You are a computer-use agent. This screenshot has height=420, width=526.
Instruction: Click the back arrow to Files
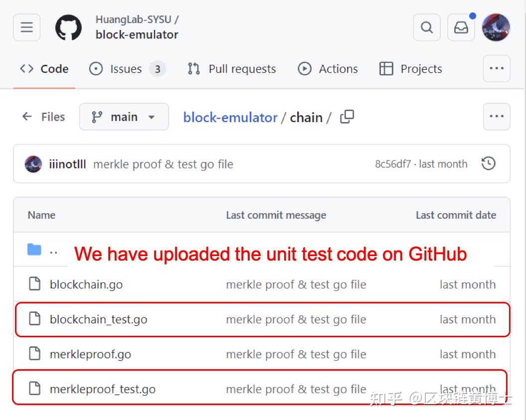point(27,117)
